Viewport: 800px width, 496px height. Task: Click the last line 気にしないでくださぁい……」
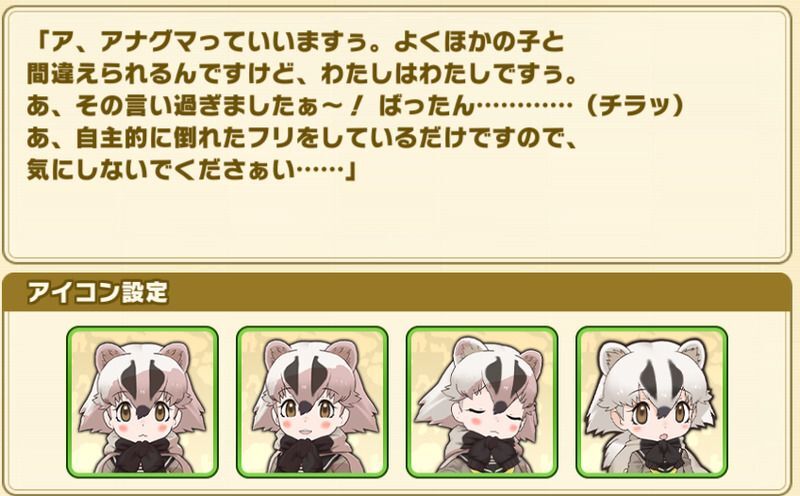(192, 169)
